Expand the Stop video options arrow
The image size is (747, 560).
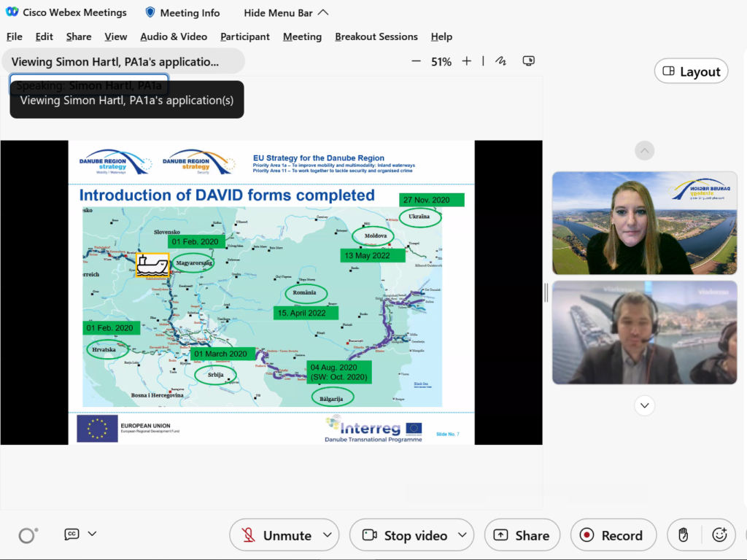462,535
